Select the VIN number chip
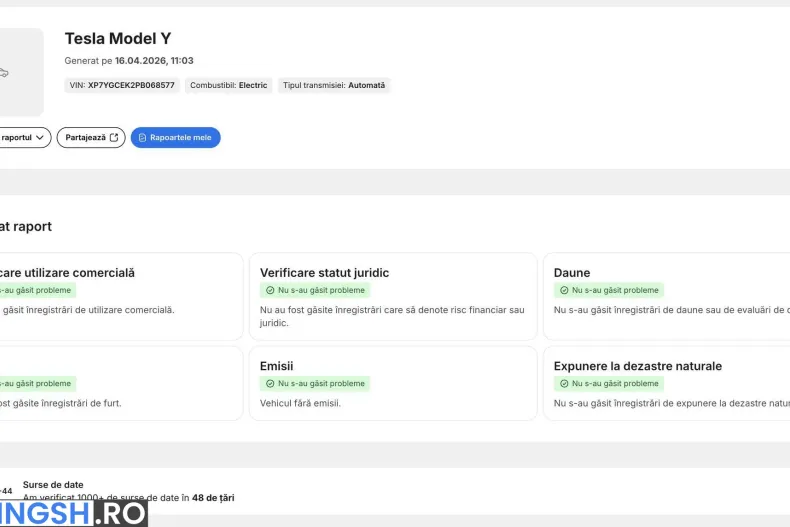The width and height of the screenshot is (790, 527). click(x=122, y=86)
